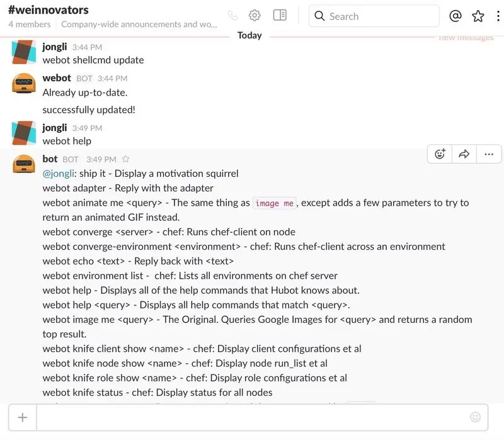The height and width of the screenshot is (440, 504).
Task: Start a call with phone icon
Action: (x=232, y=15)
